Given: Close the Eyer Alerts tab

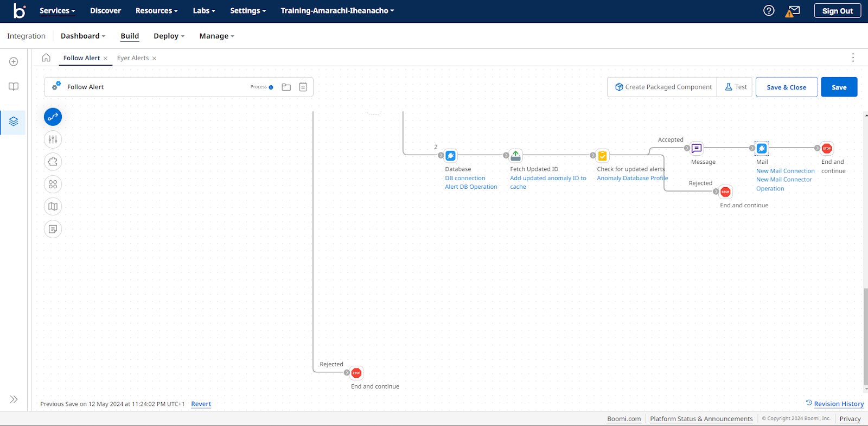Looking at the screenshot, I should (154, 59).
